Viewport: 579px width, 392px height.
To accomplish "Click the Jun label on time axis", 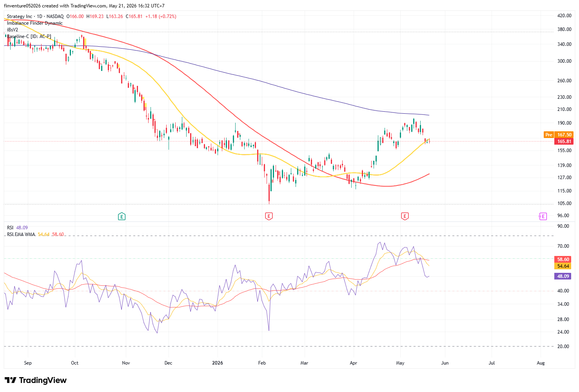I will (445, 363).
